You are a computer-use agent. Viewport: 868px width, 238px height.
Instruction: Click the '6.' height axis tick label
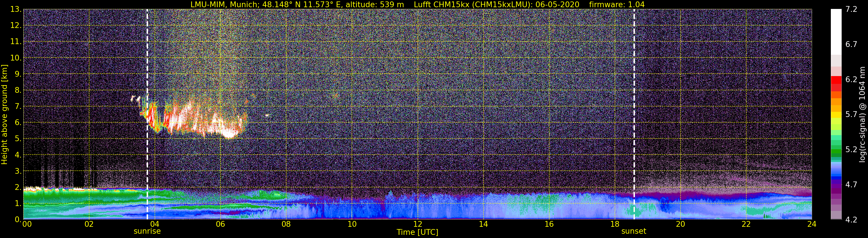click(18, 122)
